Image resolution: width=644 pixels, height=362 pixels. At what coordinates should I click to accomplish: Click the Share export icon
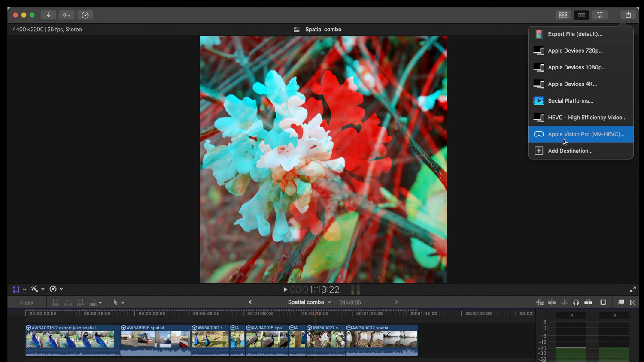click(x=628, y=15)
